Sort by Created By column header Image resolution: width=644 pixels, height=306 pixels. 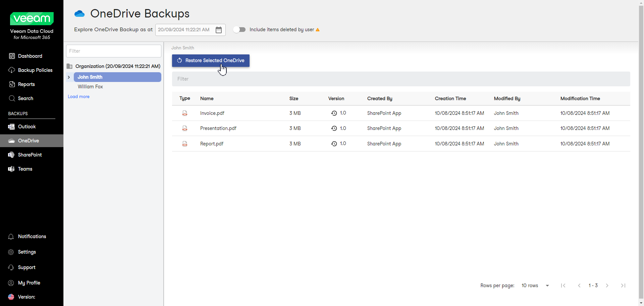point(380,98)
